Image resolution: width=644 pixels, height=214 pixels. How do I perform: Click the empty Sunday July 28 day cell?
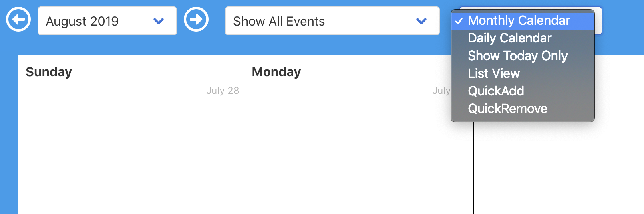[135, 152]
